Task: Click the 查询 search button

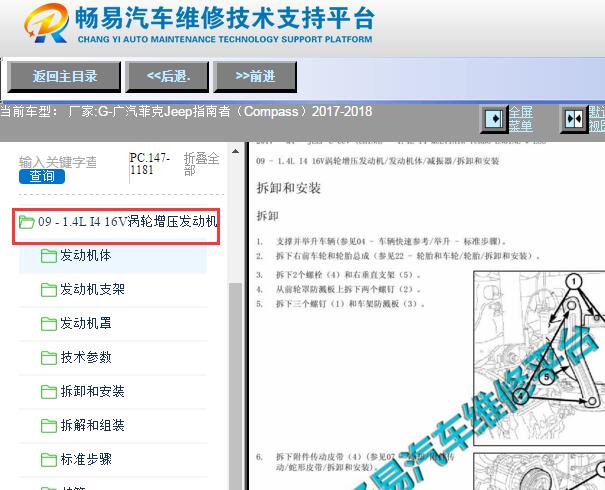Action: (x=42, y=176)
